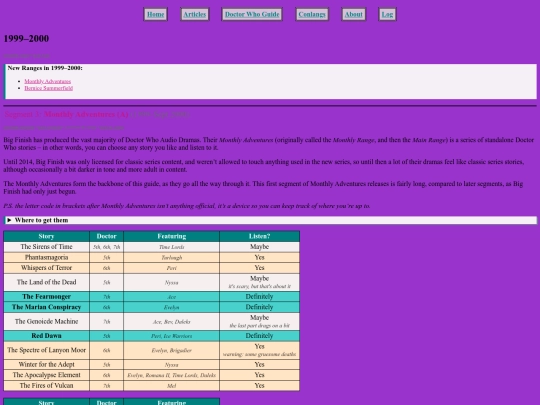This screenshot has height=405, width=540.
Task: Click the 'Turlough' featuring cell
Action: click(172, 257)
